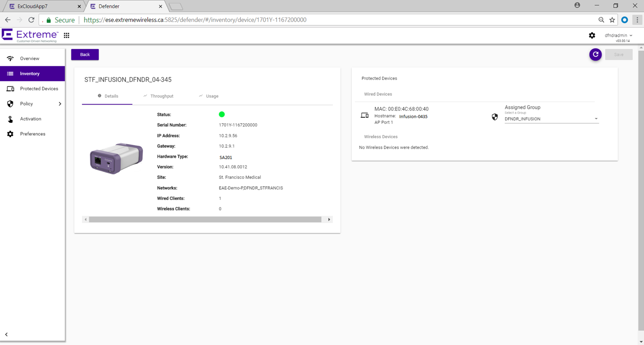The width and height of the screenshot is (644, 345).
Task: Open the Chrome three-dot menu
Action: 637,20
